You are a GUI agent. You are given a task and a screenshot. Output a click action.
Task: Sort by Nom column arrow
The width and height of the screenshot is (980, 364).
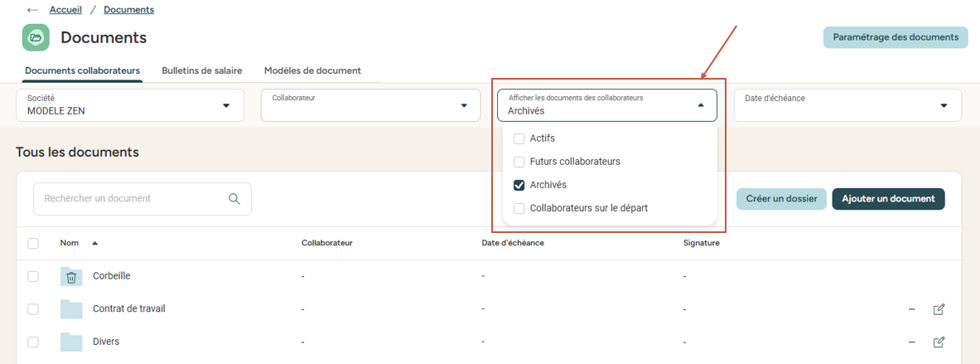coord(94,243)
